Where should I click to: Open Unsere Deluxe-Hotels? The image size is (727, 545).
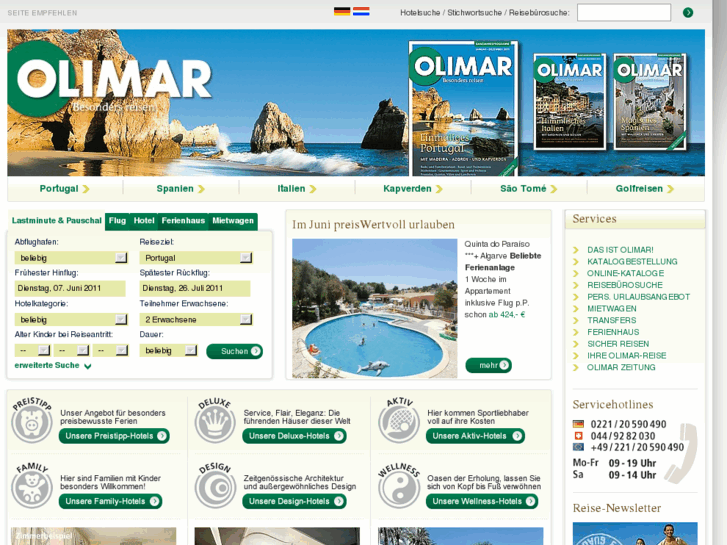tap(294, 436)
